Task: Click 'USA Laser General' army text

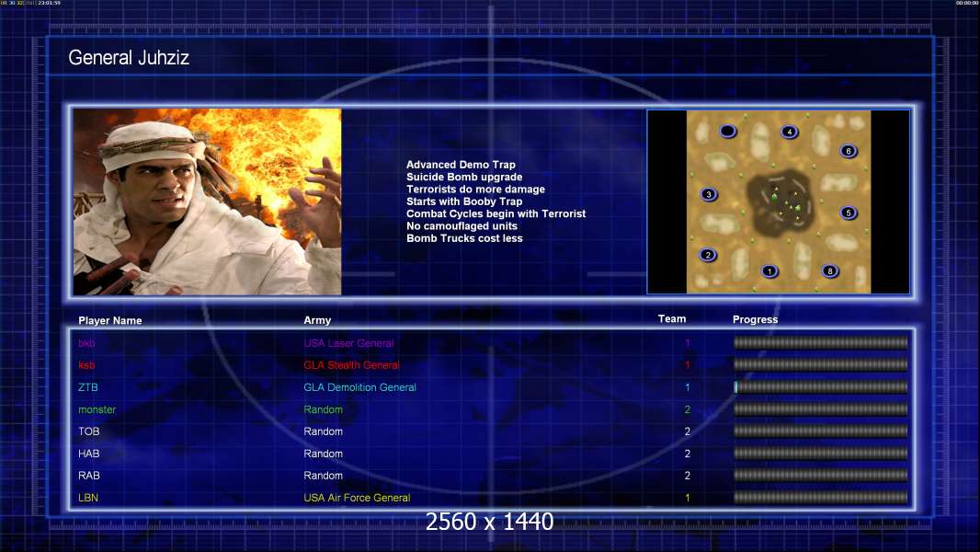Action: [x=348, y=343]
